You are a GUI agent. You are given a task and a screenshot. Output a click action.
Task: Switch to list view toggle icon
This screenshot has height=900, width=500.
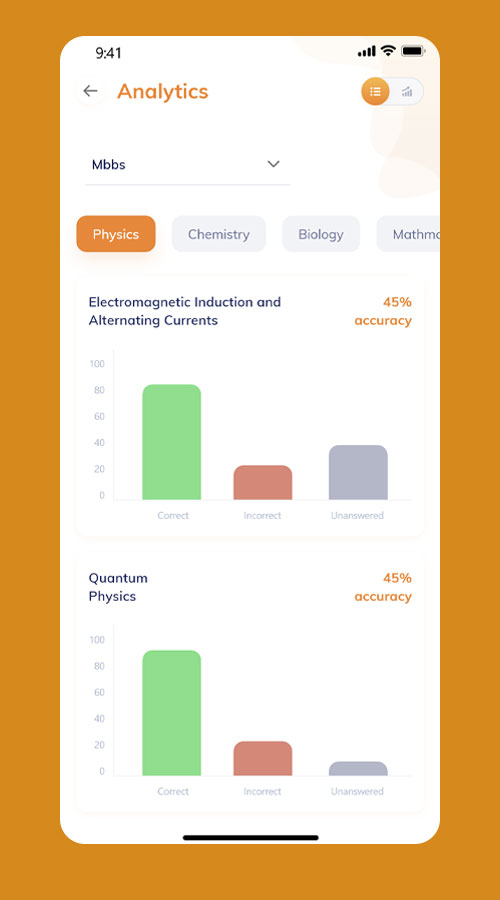click(x=375, y=91)
